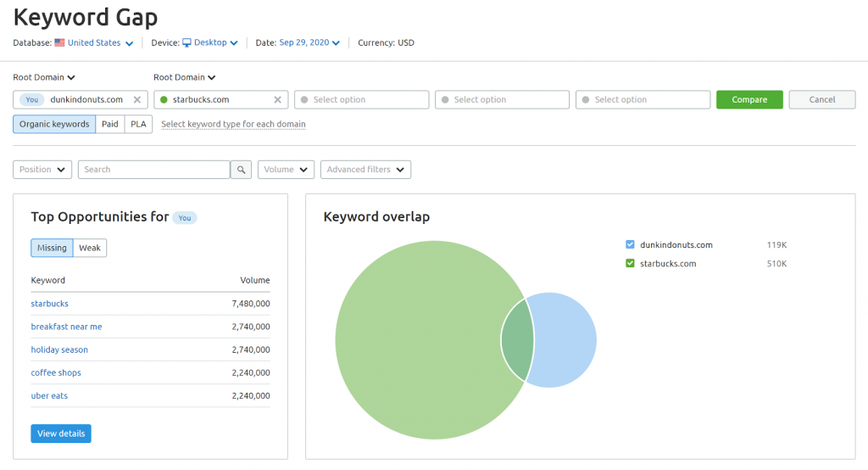
Task: Click the desktop monitor device icon
Action: 186,42
